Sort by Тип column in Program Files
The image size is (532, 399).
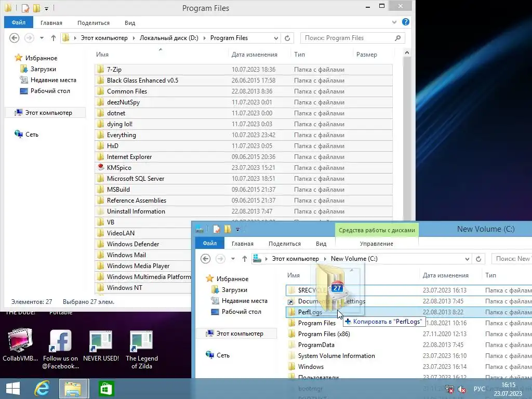(x=322, y=54)
